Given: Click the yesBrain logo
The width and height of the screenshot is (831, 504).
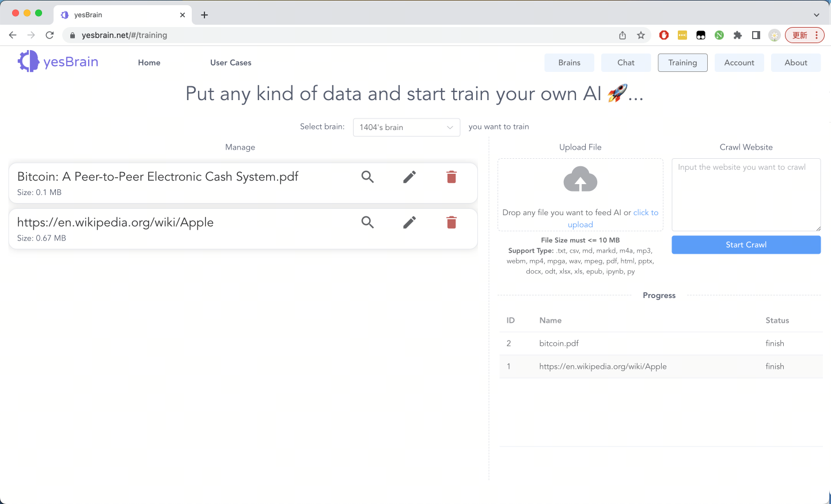Looking at the screenshot, I should coord(58,62).
